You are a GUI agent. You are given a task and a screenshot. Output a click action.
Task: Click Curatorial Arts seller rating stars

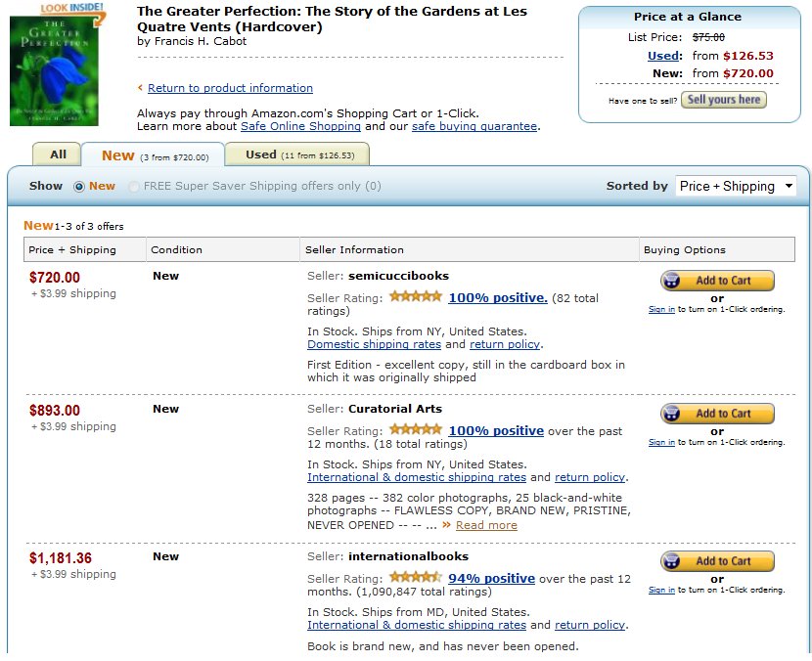416,430
